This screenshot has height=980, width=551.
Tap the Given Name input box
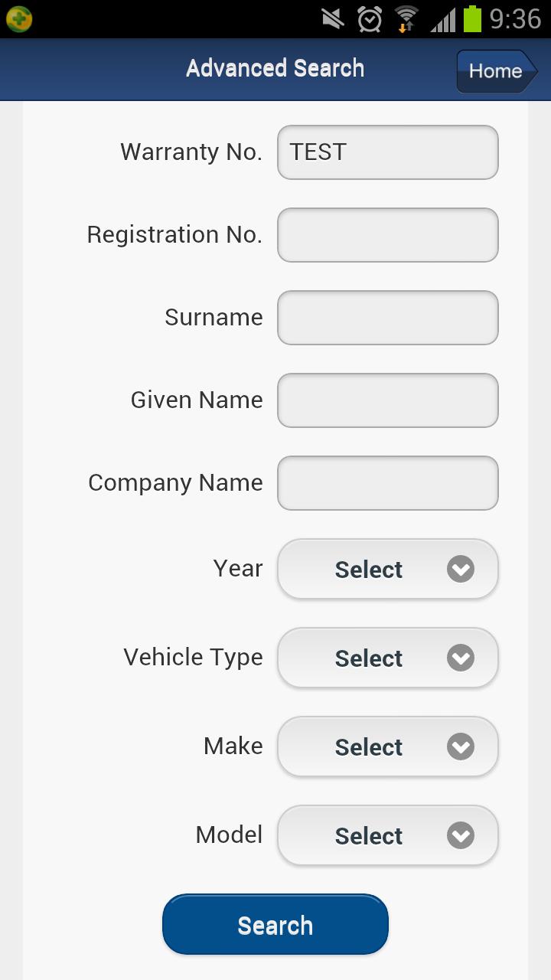coord(387,400)
